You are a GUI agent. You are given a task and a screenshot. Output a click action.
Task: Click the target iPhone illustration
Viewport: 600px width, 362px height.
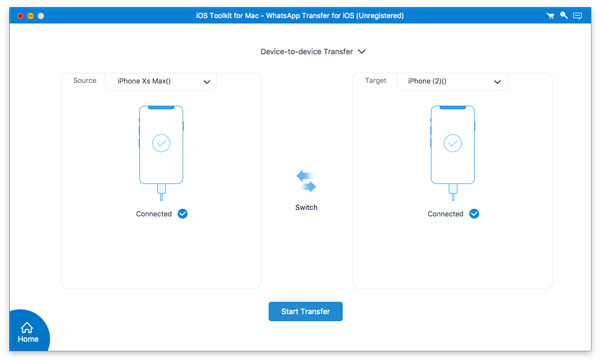click(x=453, y=153)
